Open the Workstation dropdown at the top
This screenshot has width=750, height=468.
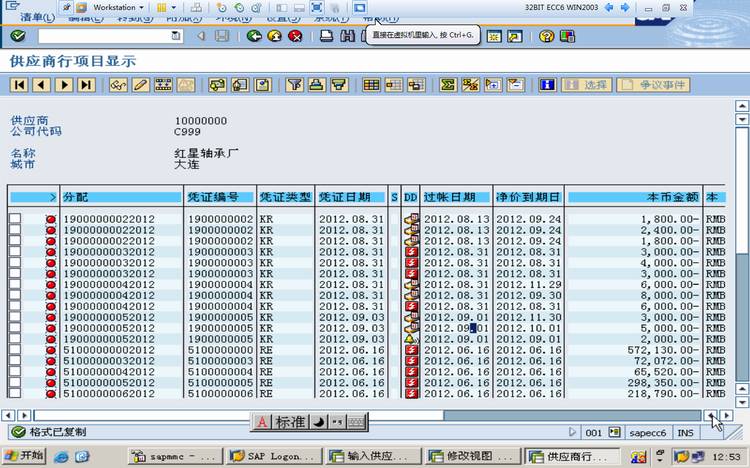click(118, 8)
